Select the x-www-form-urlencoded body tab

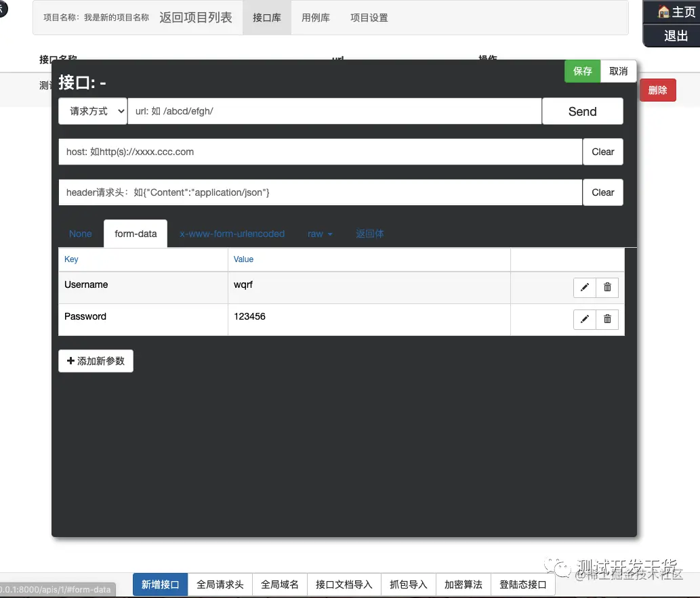click(x=232, y=233)
